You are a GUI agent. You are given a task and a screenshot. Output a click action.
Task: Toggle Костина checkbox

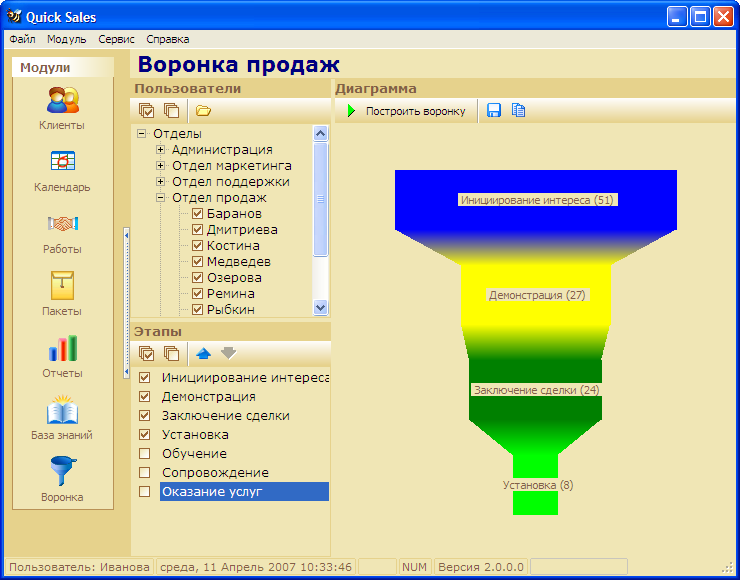[197, 246]
